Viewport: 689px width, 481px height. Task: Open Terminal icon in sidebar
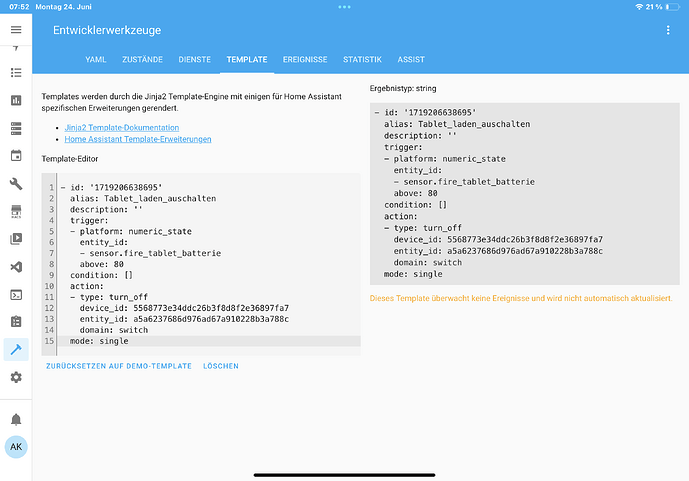(16, 295)
